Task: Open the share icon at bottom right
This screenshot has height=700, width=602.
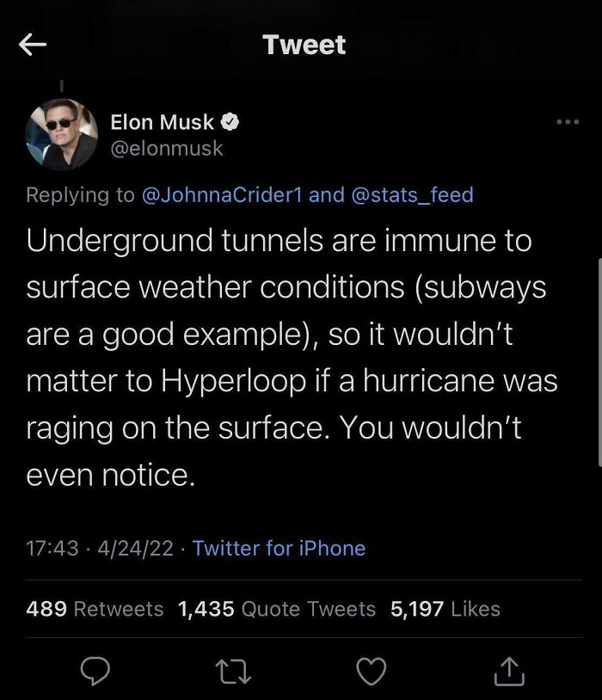Action: tap(510, 669)
